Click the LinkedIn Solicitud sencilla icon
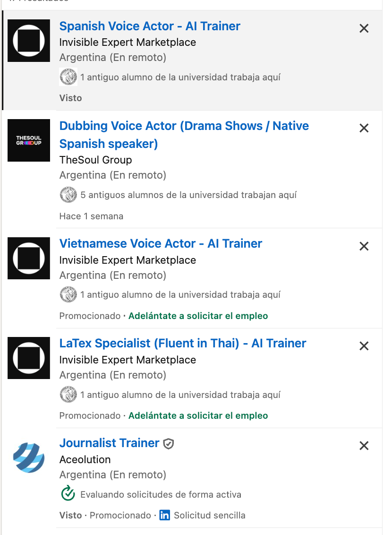 tap(165, 515)
